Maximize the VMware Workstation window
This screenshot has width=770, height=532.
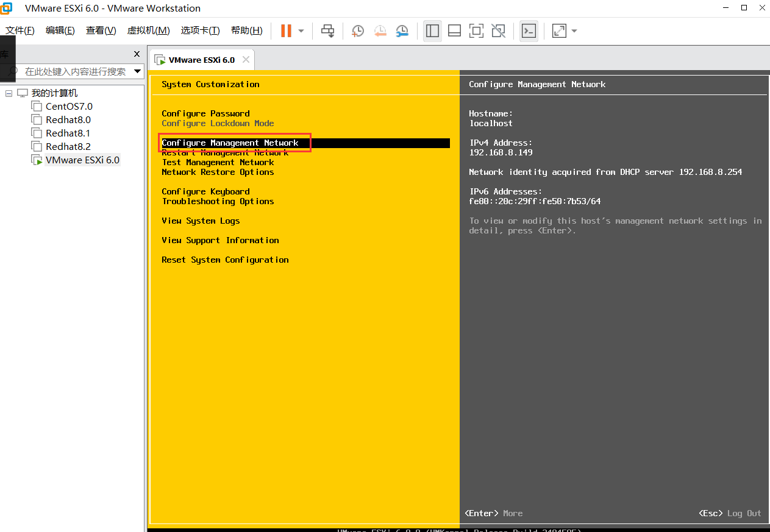744,8
